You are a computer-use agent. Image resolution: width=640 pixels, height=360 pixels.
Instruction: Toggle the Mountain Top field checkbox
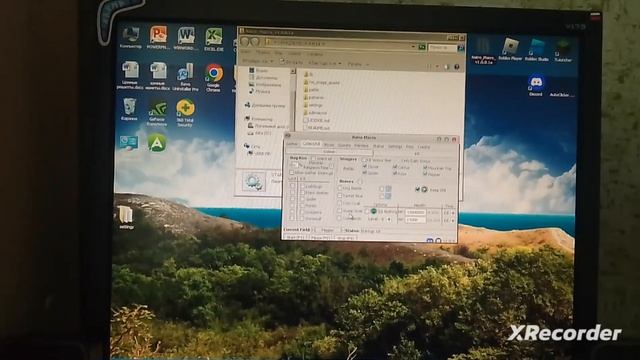pos(425,167)
